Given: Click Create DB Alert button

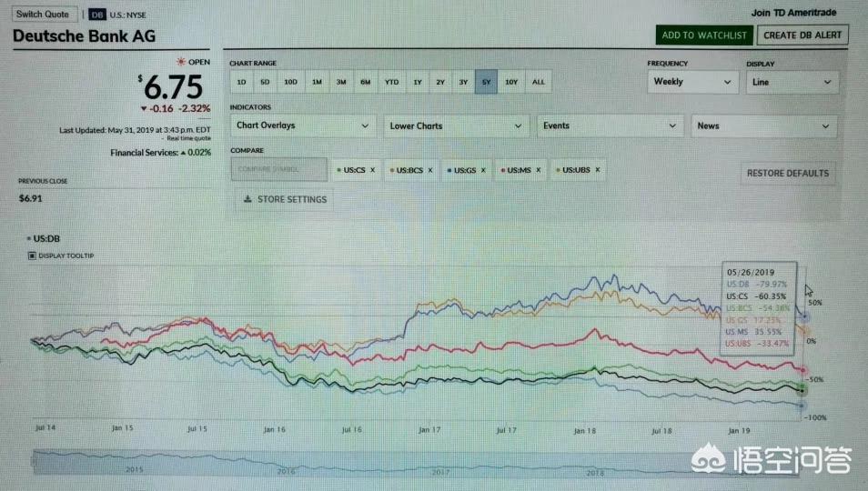Looking at the screenshot, I should point(802,35).
